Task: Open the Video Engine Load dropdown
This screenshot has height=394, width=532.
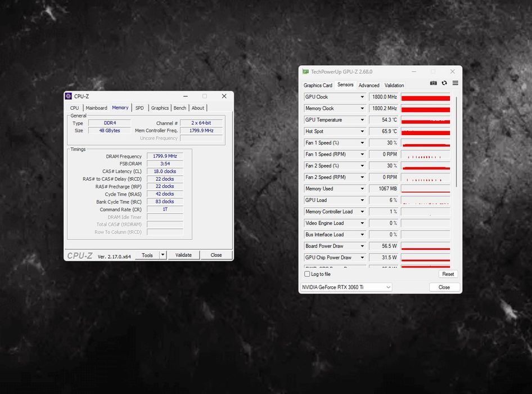Action: click(362, 223)
